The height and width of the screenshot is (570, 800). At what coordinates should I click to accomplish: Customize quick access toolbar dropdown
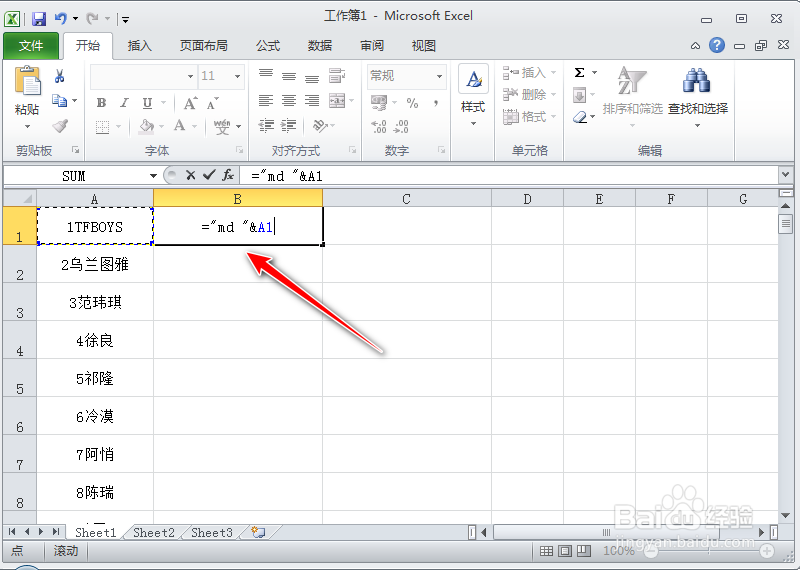coord(126,20)
